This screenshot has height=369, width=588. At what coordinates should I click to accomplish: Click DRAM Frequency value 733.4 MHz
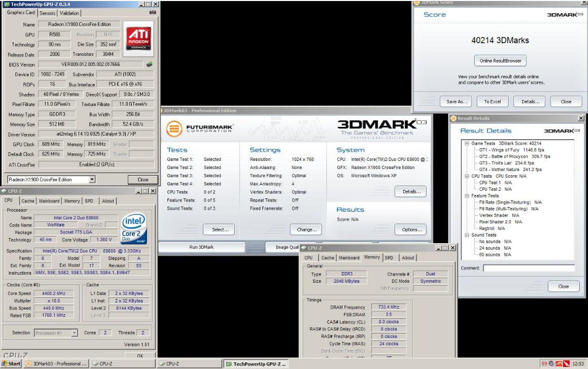pyautogui.click(x=389, y=307)
